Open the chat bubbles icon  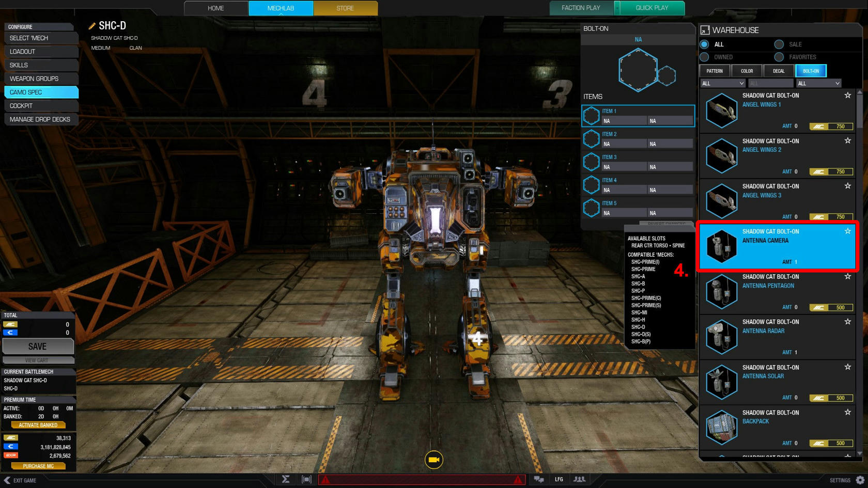tap(539, 480)
